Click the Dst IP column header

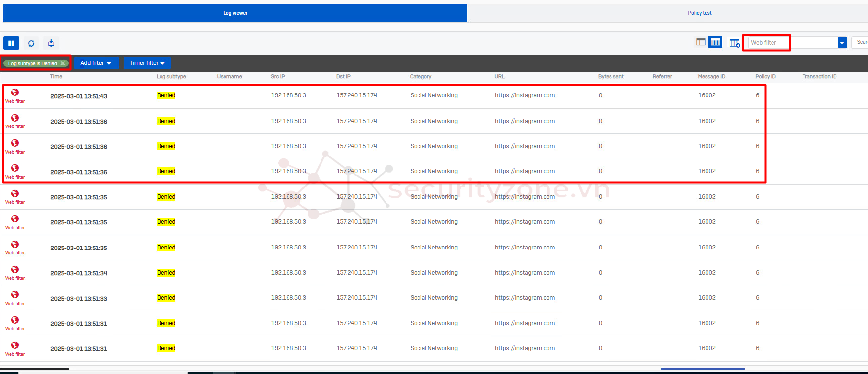click(x=343, y=77)
